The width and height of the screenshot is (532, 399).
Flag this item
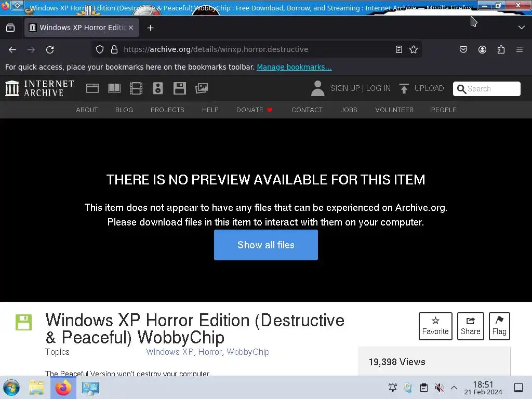click(x=499, y=326)
